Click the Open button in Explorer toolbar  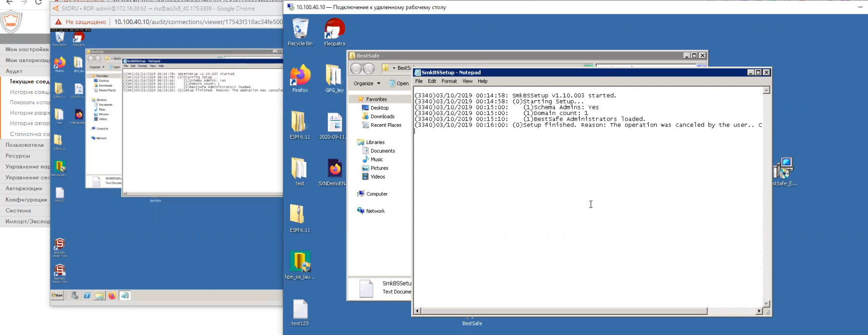point(400,83)
